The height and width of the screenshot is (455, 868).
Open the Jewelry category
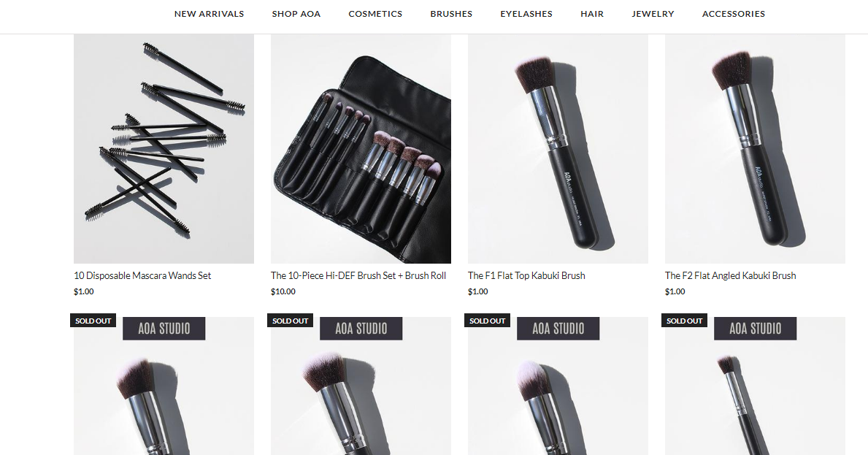coord(653,14)
